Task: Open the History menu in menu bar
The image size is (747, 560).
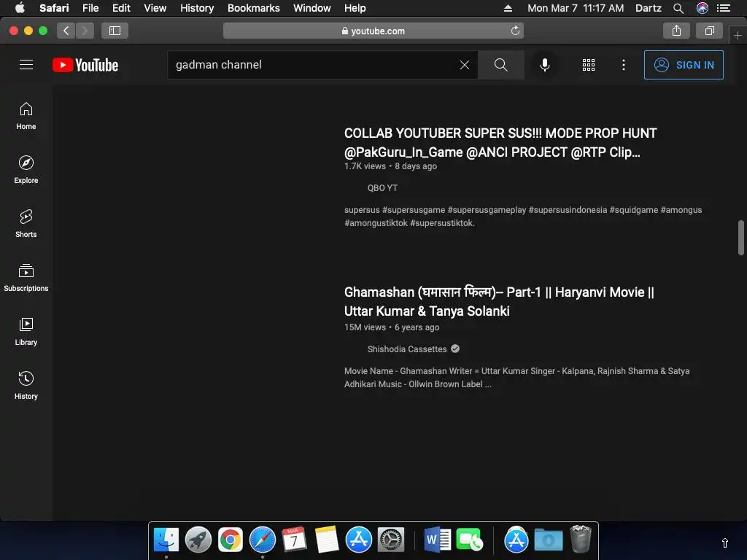Action: click(x=197, y=8)
